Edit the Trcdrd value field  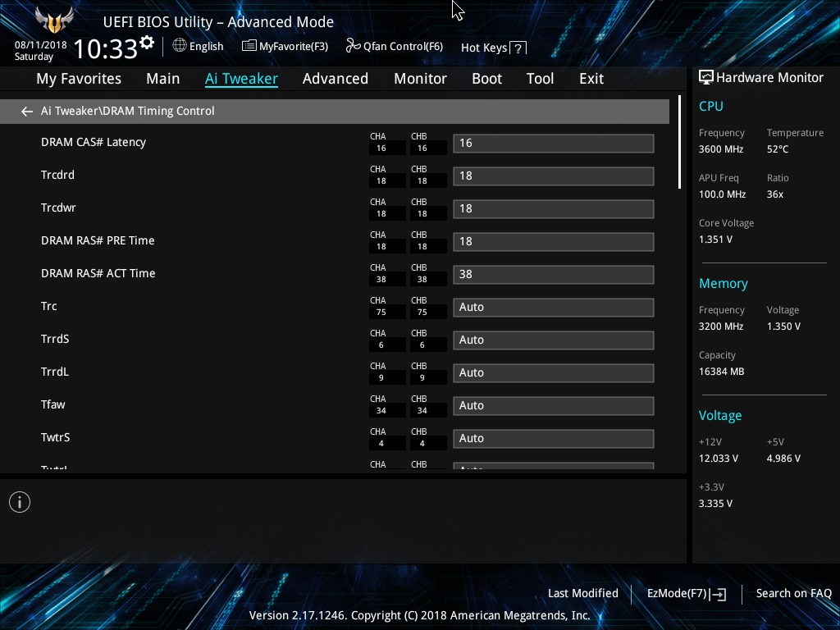tap(554, 176)
